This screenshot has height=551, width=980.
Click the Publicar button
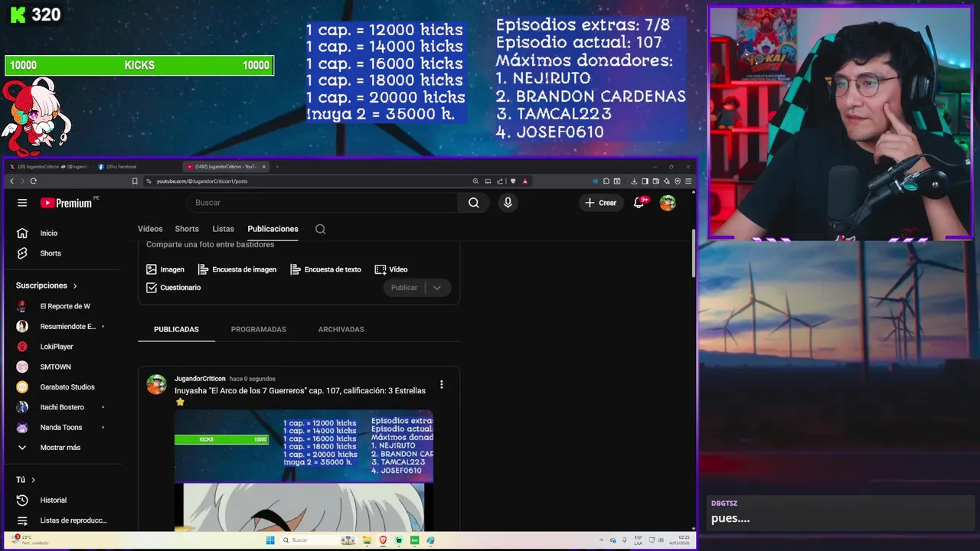pos(404,288)
